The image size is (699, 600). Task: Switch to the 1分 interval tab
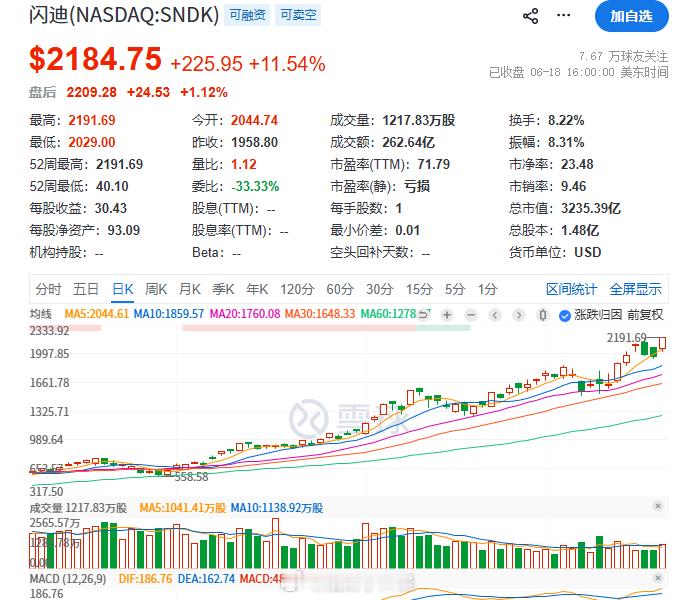click(487, 289)
